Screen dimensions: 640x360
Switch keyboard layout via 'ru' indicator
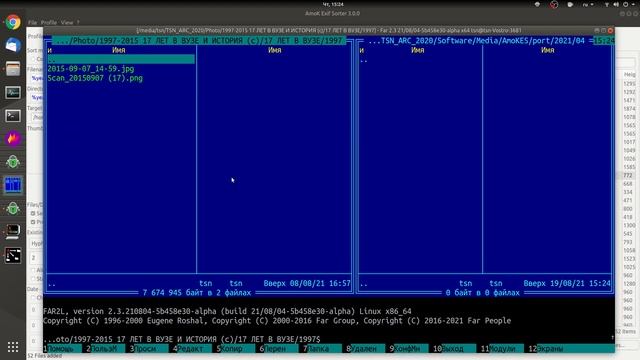click(587, 4)
